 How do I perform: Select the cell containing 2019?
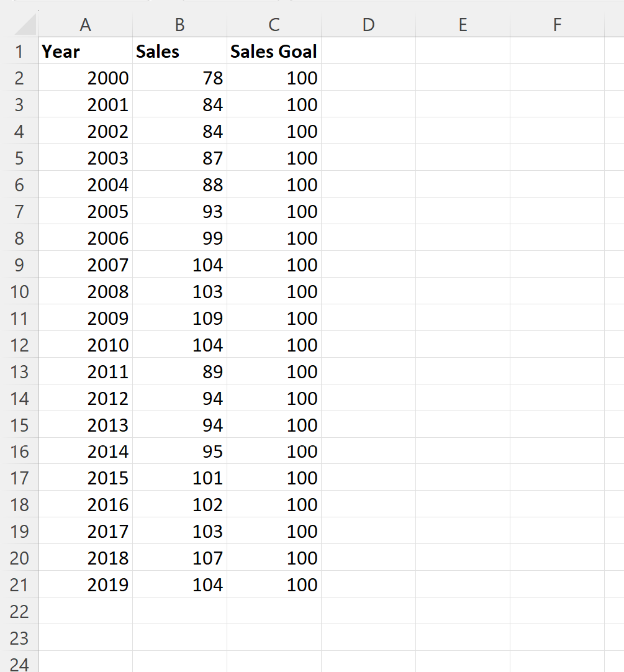click(85, 584)
